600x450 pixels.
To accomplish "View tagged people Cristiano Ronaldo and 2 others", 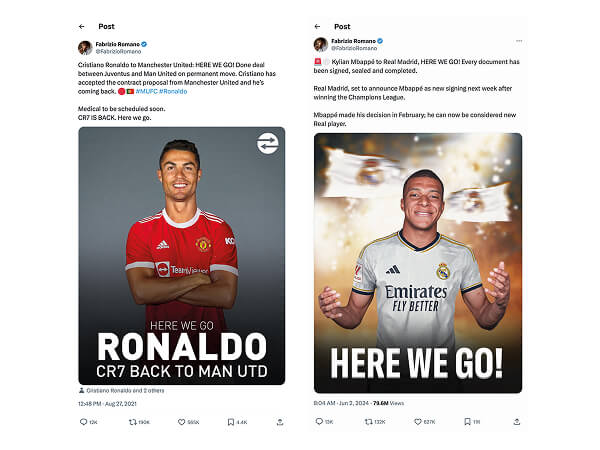I will (122, 391).
